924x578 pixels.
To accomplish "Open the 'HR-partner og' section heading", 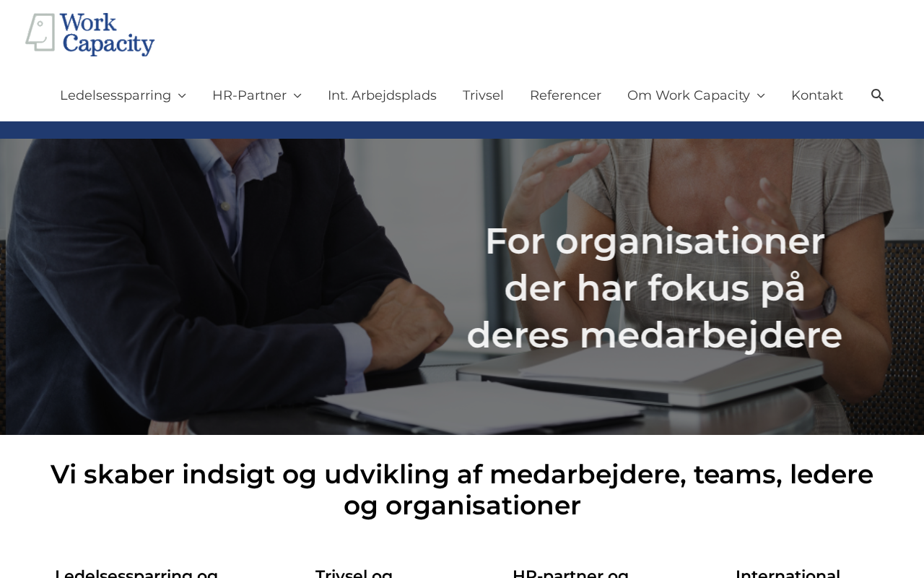I will 570,573.
